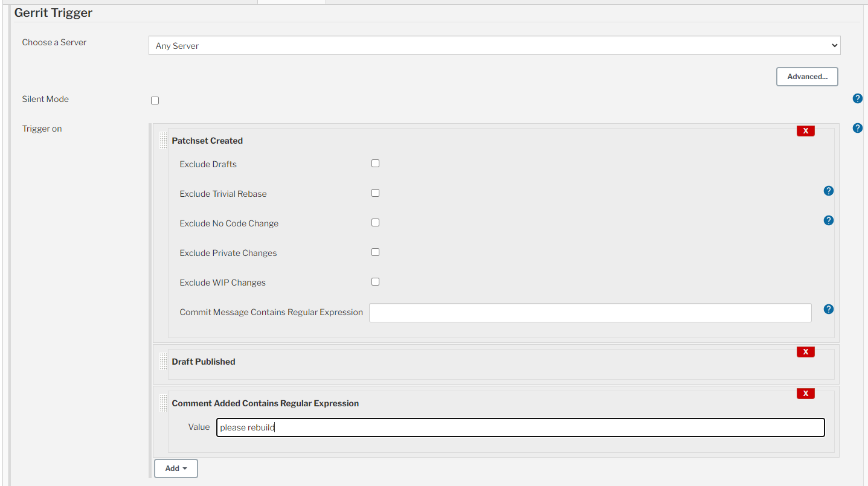868x486 pixels.
Task: Click the Trigger on label
Action: click(x=42, y=129)
